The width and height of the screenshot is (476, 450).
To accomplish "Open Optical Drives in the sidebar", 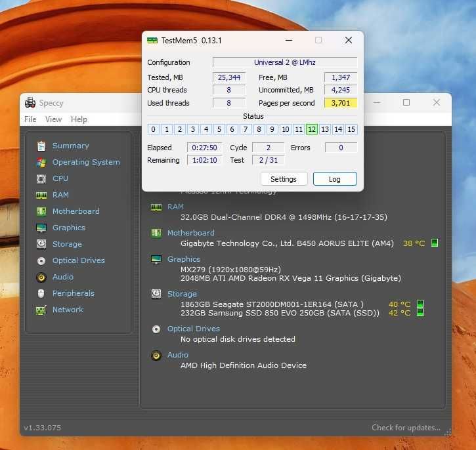I will pyautogui.click(x=79, y=260).
